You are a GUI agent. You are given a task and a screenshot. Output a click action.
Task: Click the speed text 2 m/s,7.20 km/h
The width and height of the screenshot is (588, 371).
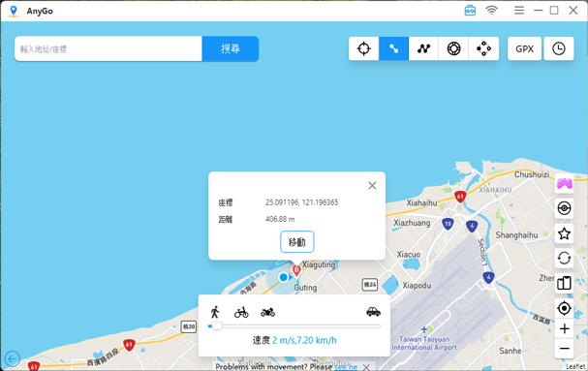pyautogui.click(x=304, y=341)
